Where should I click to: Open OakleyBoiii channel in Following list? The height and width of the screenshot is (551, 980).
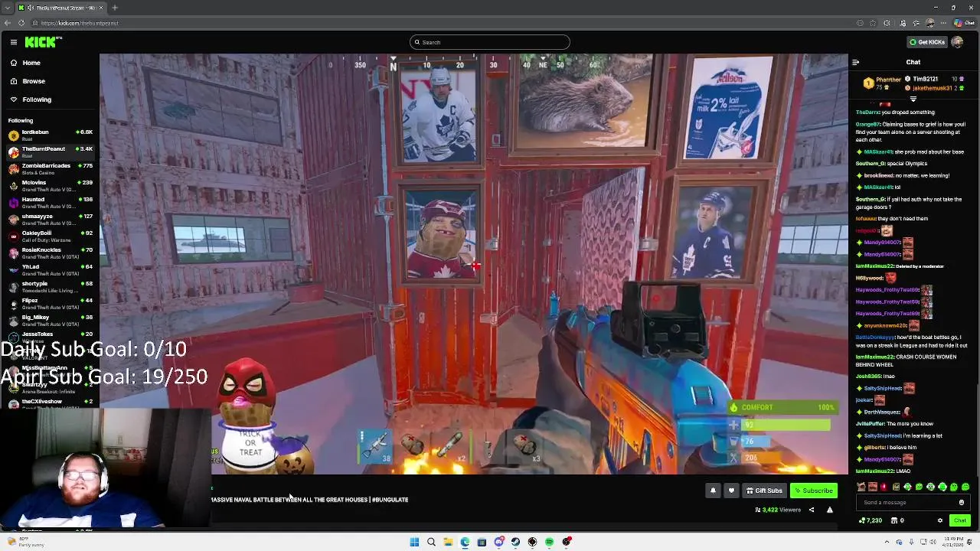tap(50, 236)
